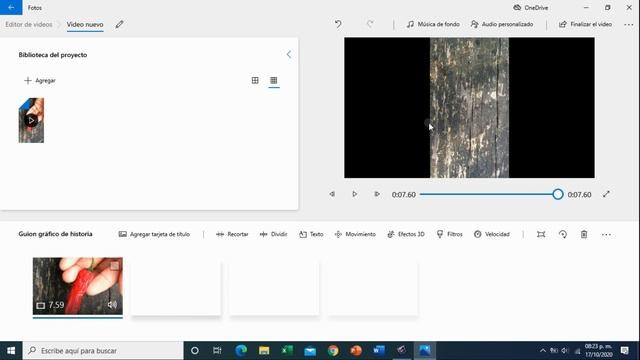The height and width of the screenshot is (360, 640).
Task: Launch Microsoft Edge from the taskbar
Action: tap(241, 351)
